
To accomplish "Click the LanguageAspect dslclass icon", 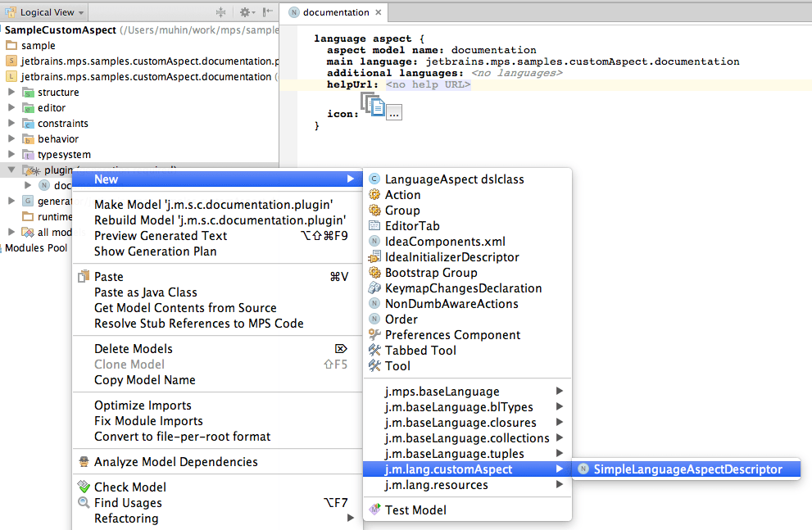I will (x=374, y=179).
